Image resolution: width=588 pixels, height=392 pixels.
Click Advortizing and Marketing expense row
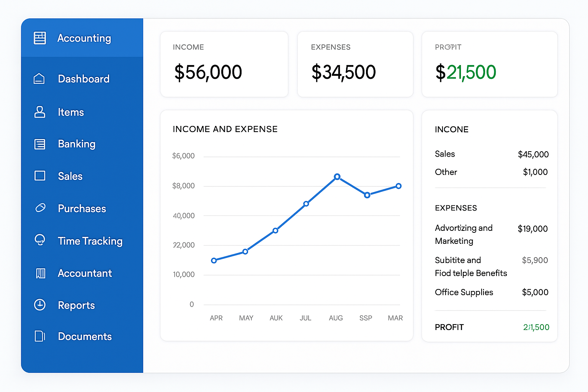click(464, 234)
